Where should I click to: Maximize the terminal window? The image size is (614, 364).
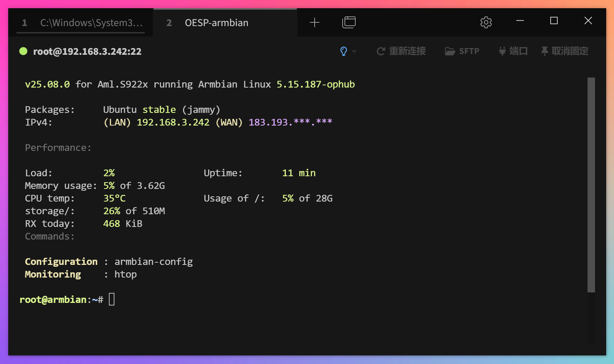click(554, 21)
